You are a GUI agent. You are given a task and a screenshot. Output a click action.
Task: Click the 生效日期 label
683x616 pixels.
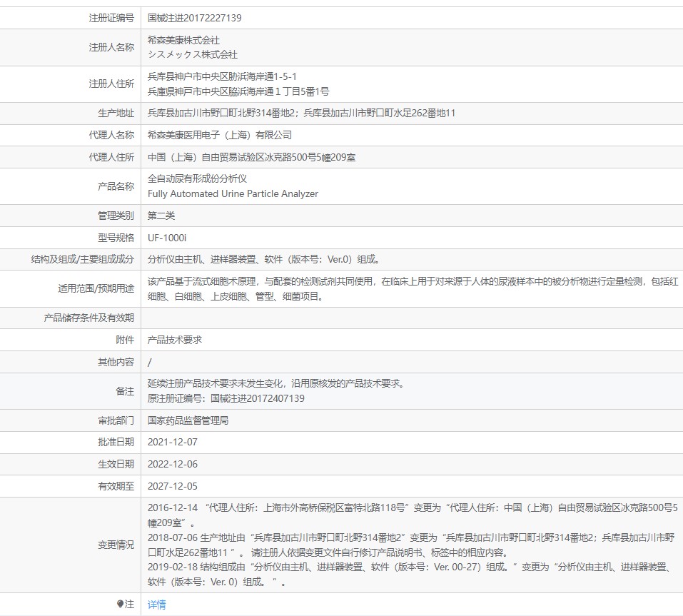(x=116, y=465)
